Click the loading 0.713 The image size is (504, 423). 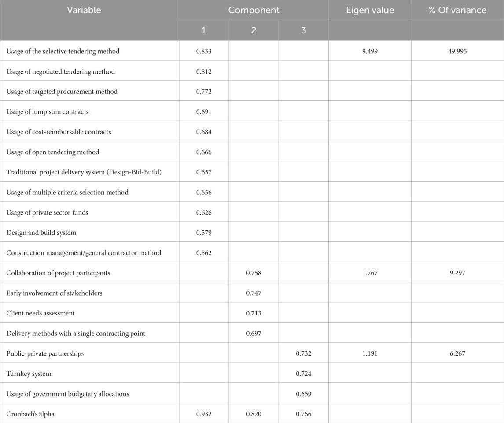tap(254, 313)
